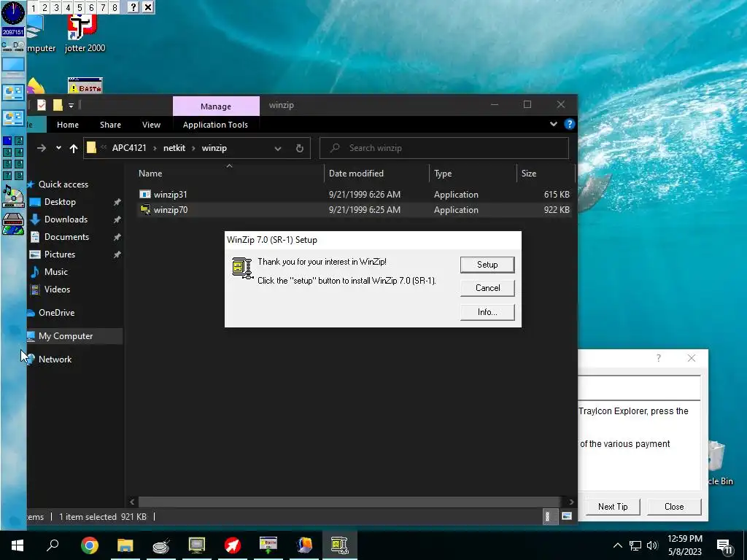Open OneDrive in the navigation pane
The width and height of the screenshot is (747, 560).
(x=56, y=313)
